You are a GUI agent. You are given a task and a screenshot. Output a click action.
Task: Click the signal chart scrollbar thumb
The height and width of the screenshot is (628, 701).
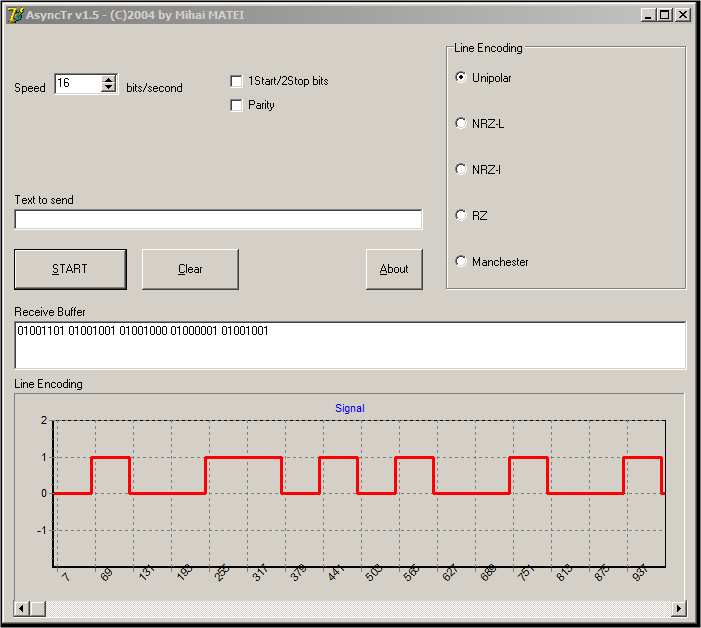click(38, 608)
